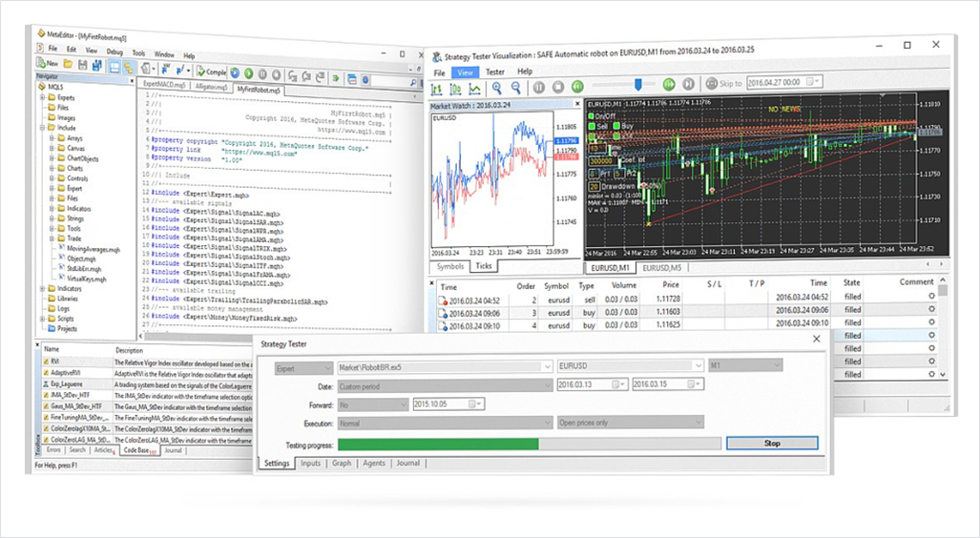Click the Skip to button

723,83
